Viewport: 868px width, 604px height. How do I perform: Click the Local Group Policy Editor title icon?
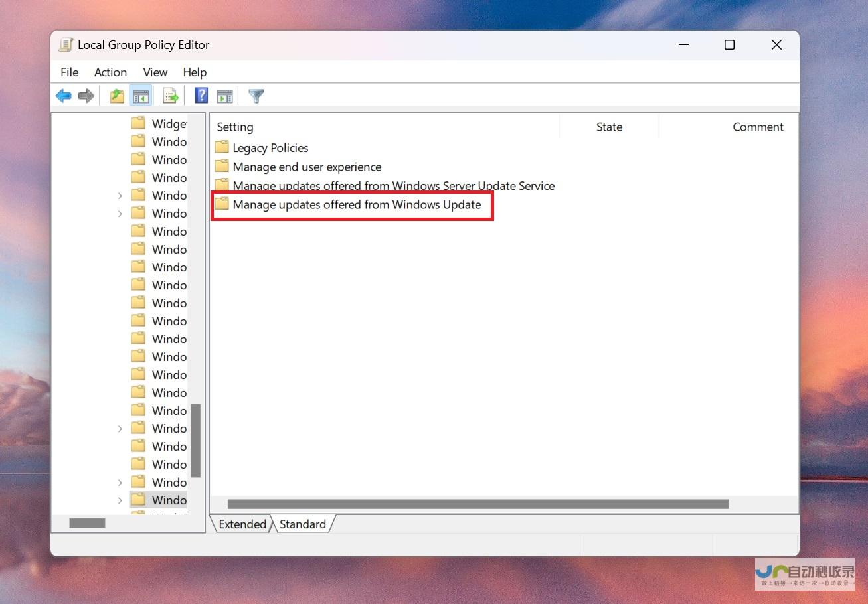click(x=65, y=45)
